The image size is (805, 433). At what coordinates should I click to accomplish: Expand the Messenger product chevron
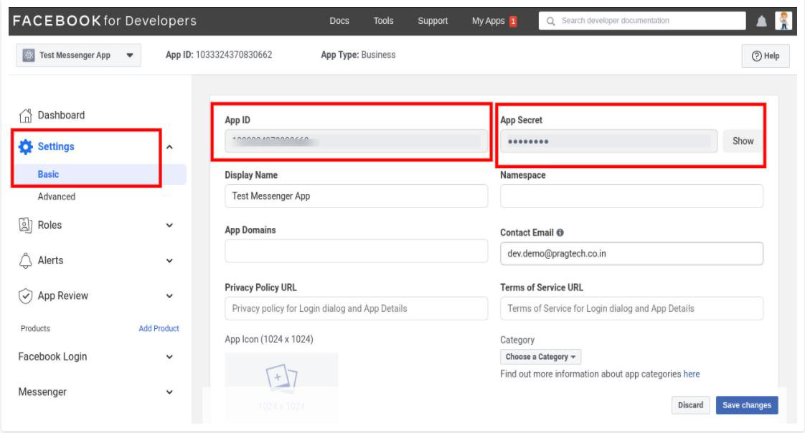(x=169, y=392)
